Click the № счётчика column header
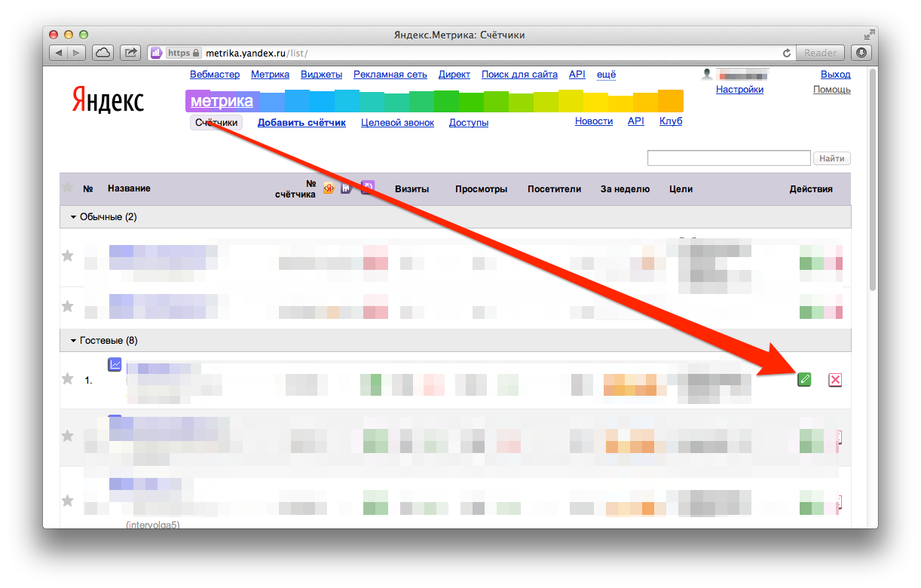Viewport: 921px width, 588px height. [295, 188]
